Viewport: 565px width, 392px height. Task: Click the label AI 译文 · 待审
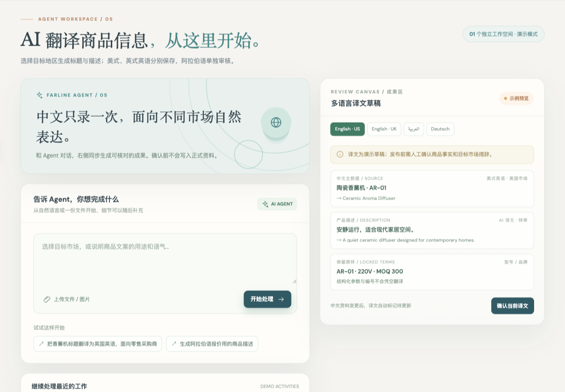[x=513, y=220]
